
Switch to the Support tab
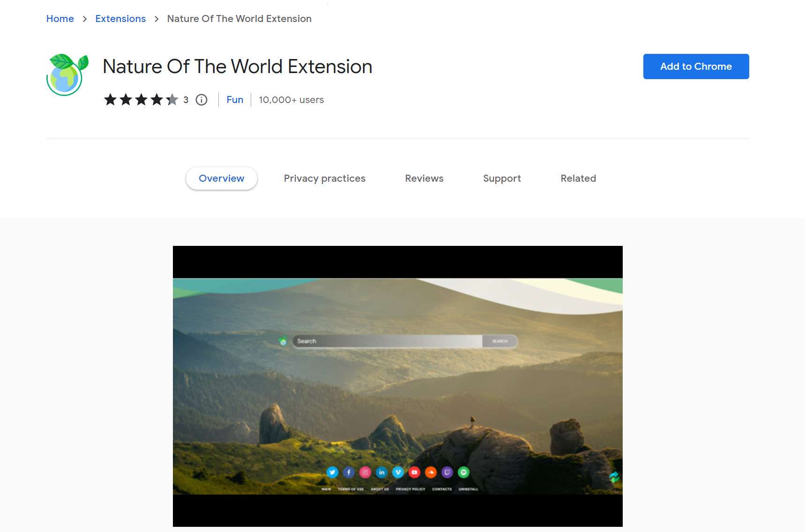click(x=502, y=178)
